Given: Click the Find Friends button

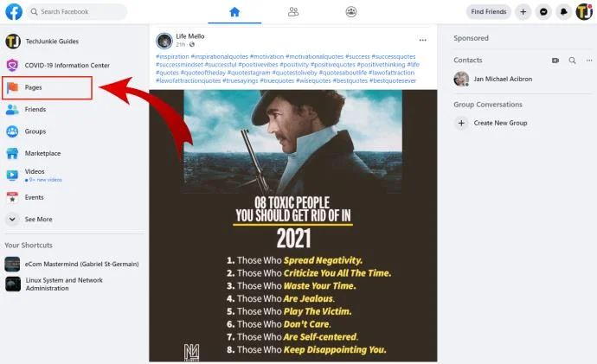Looking at the screenshot, I should pyautogui.click(x=489, y=12).
